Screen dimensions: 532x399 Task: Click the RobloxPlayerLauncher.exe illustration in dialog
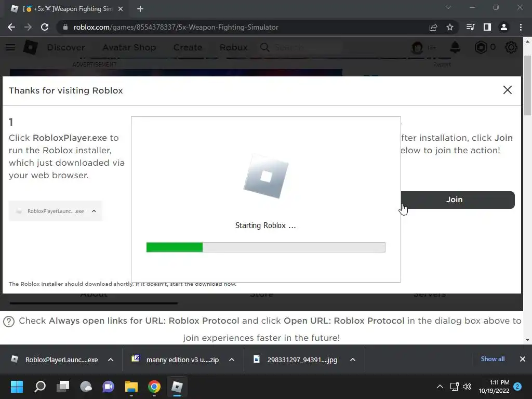click(55, 211)
